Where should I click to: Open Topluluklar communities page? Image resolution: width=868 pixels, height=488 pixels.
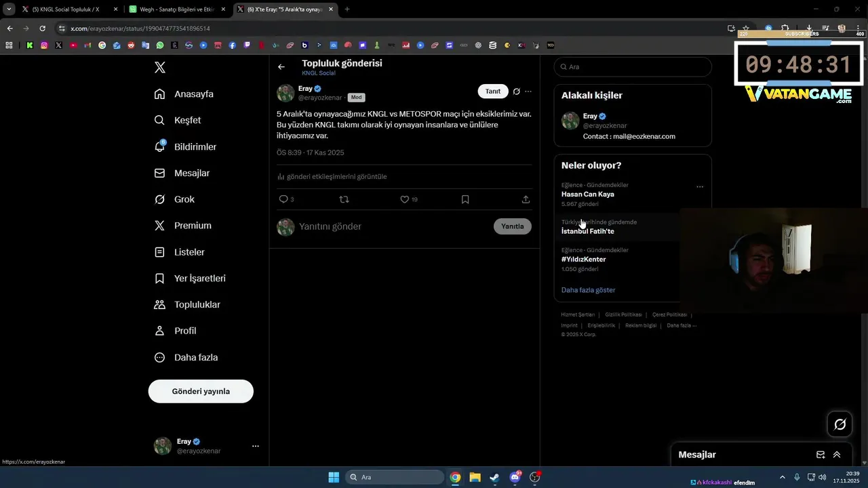coord(187,305)
